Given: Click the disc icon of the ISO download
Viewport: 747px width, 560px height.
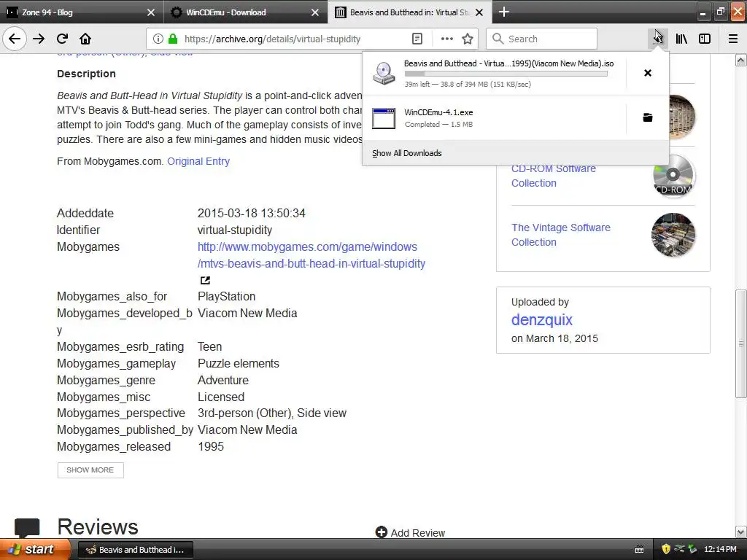Looking at the screenshot, I should (x=384, y=73).
